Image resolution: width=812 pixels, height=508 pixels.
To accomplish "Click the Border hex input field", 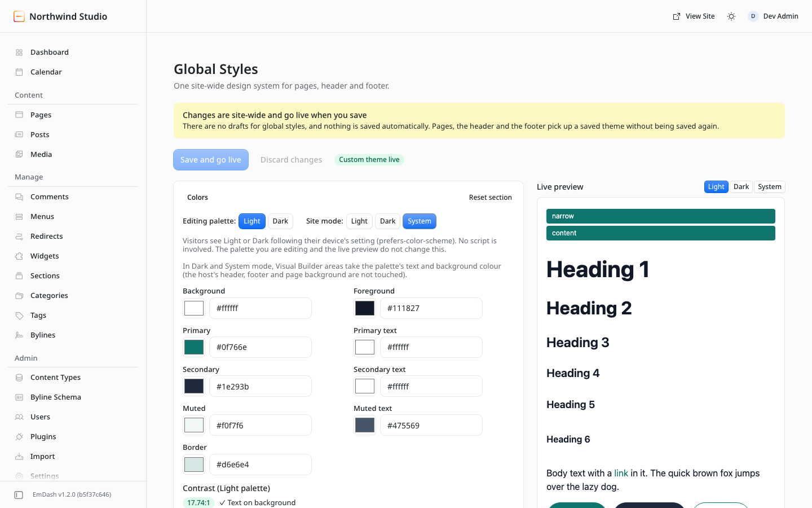I will 261,465.
